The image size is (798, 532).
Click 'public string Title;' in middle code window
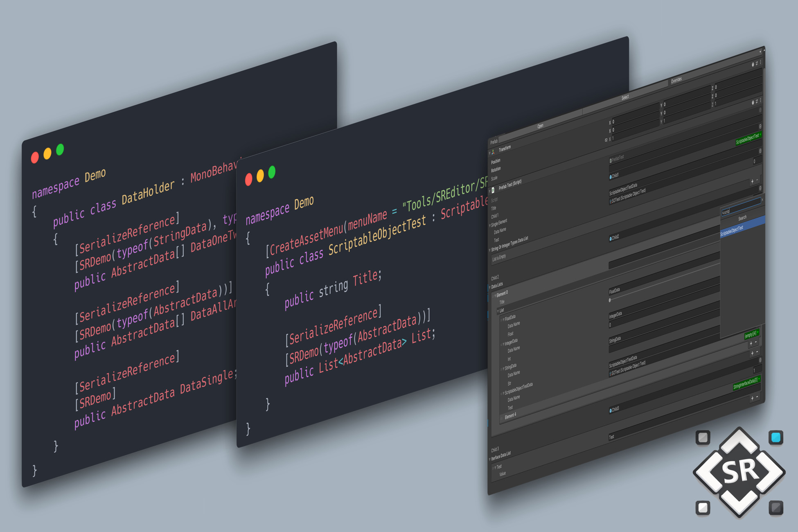(332, 289)
